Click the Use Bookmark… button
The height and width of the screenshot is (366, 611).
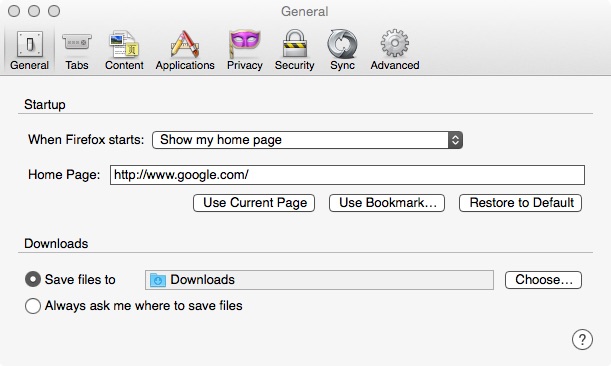(x=387, y=203)
